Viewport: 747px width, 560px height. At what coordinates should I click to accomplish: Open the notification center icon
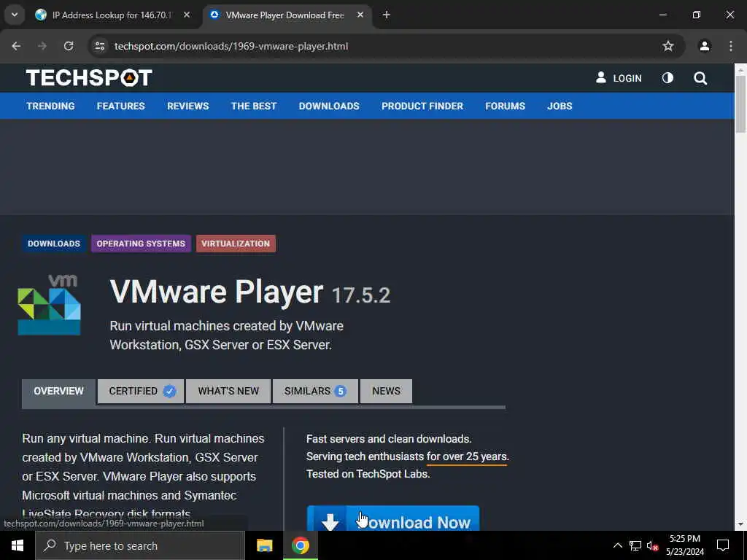(x=723, y=545)
